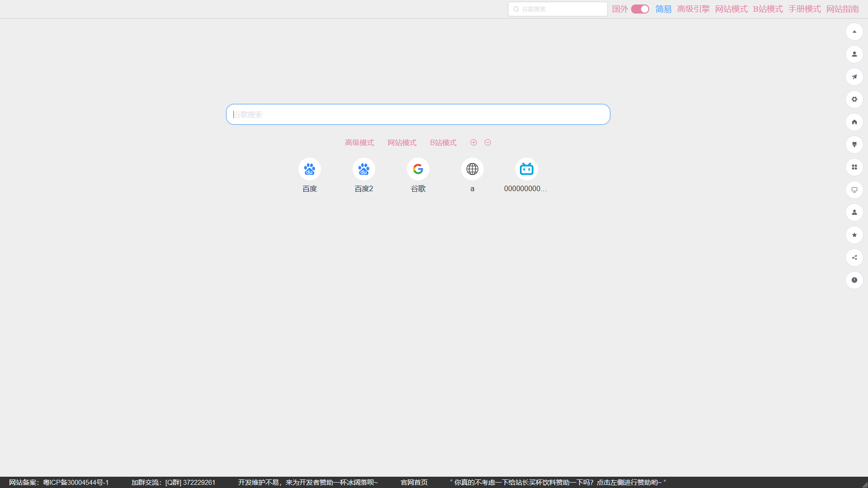
Task: Open the Bilibili 000000000... shortcut
Action: [x=526, y=169]
